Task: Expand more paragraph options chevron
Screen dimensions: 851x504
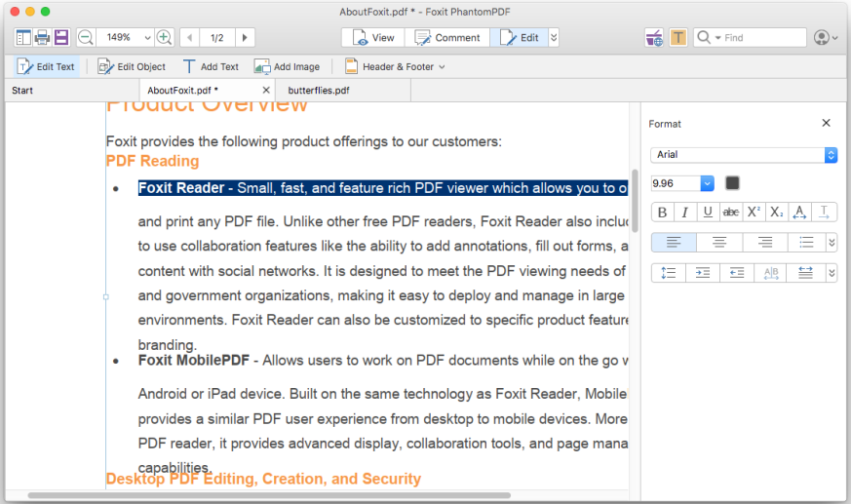Action: coord(832,273)
